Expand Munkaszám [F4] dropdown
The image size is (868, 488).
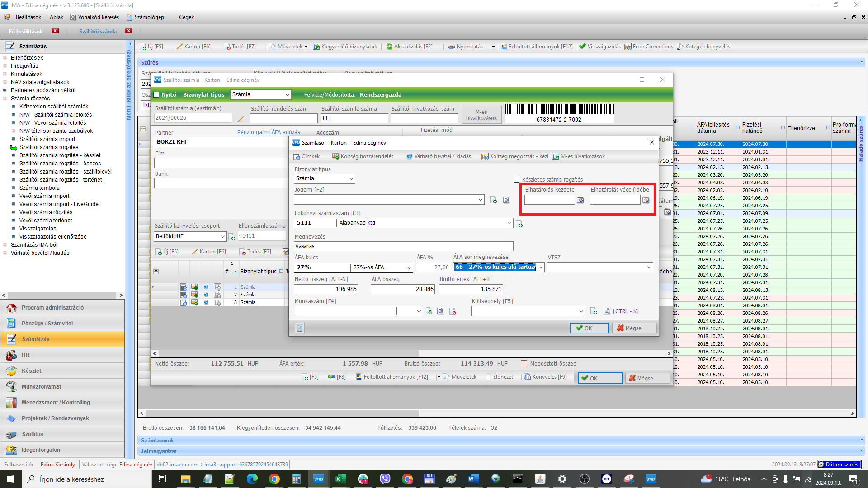pyautogui.click(x=419, y=311)
